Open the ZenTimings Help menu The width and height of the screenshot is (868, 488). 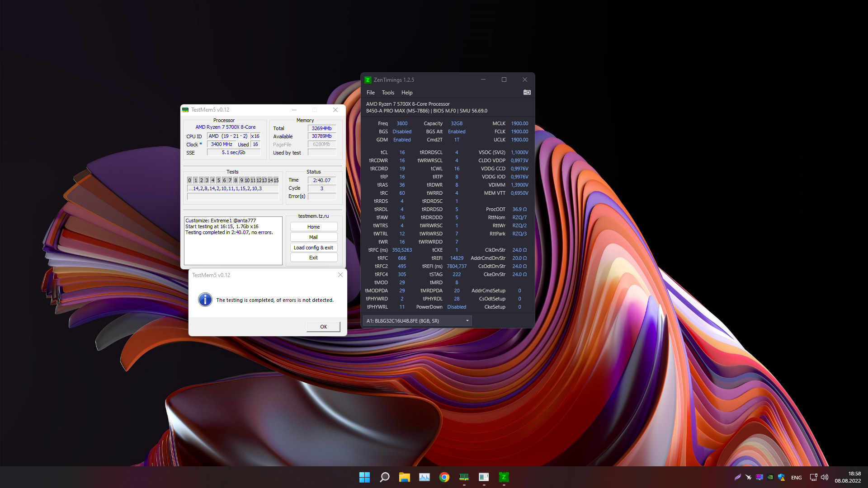(407, 93)
